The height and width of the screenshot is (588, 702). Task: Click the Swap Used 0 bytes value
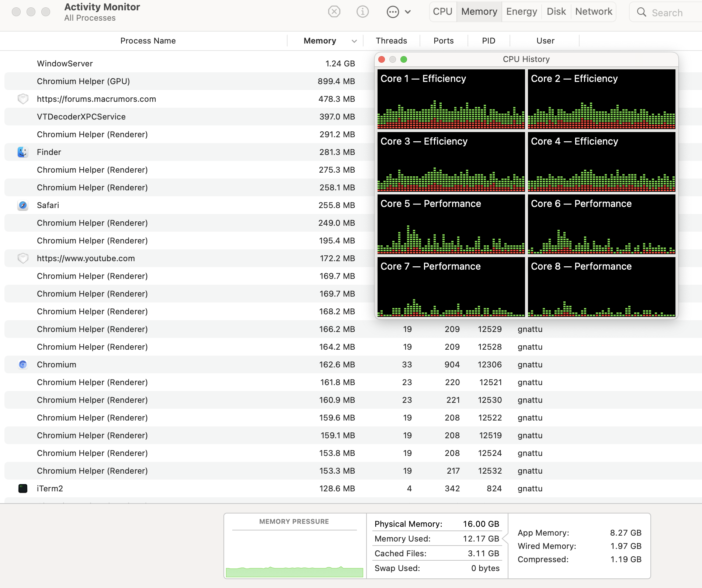point(485,568)
